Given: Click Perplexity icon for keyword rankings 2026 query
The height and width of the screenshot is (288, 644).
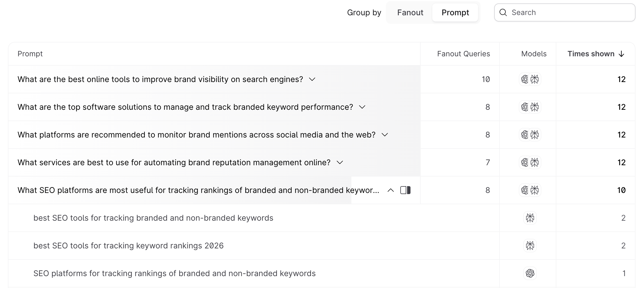Looking at the screenshot, I should coord(530,246).
